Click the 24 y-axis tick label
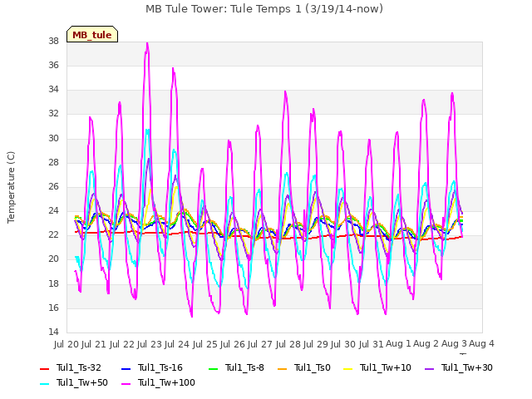 click(53, 210)
